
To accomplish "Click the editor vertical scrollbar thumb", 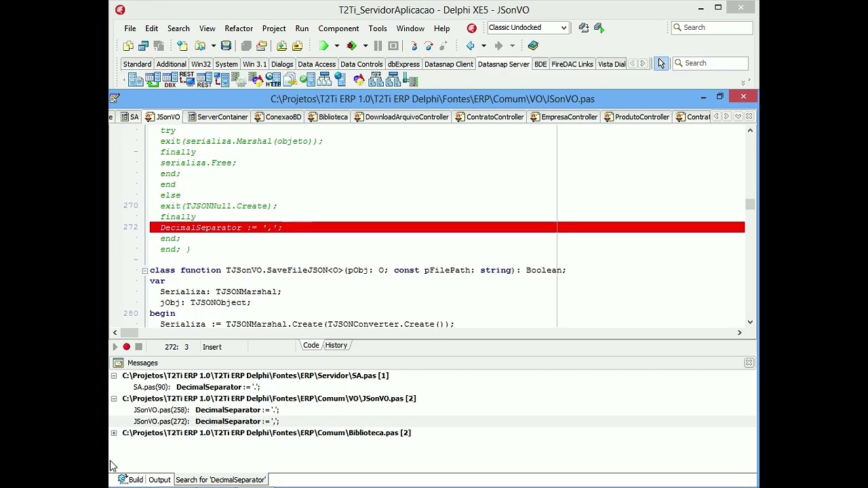I will [750, 204].
